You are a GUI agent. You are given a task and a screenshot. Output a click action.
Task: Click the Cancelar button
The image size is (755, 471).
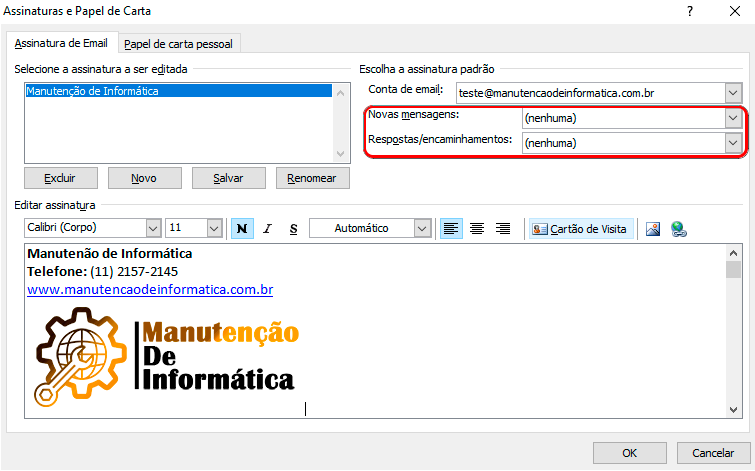713,453
